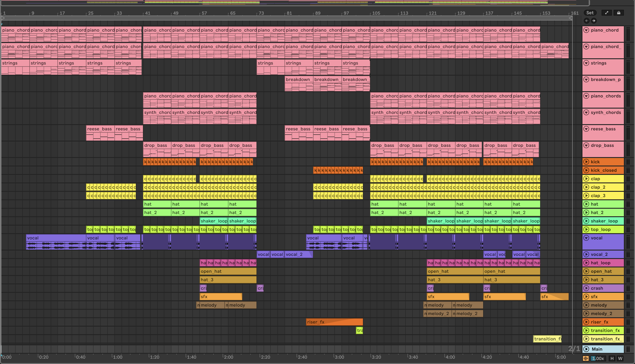Jump to next locator arrow

(x=594, y=21)
